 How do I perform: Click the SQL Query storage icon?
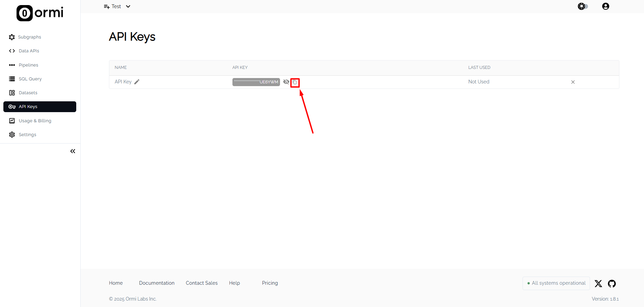tap(12, 79)
